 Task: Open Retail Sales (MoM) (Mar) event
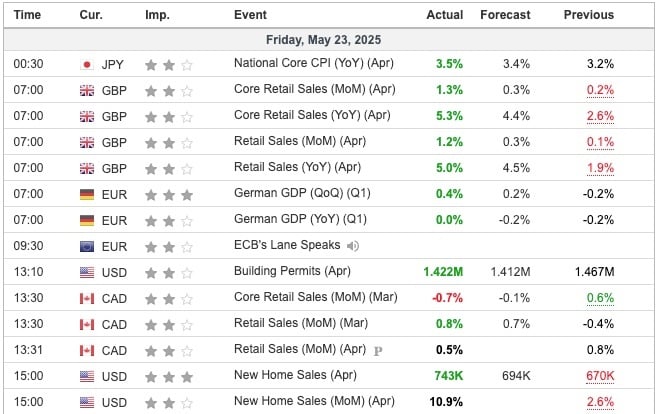tap(301, 323)
